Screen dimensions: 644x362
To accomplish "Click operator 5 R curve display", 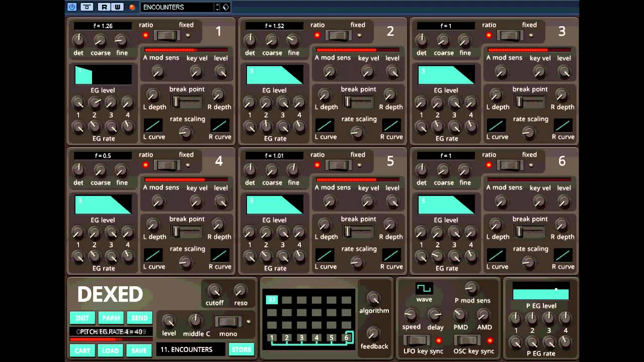I will pyautogui.click(x=391, y=255).
